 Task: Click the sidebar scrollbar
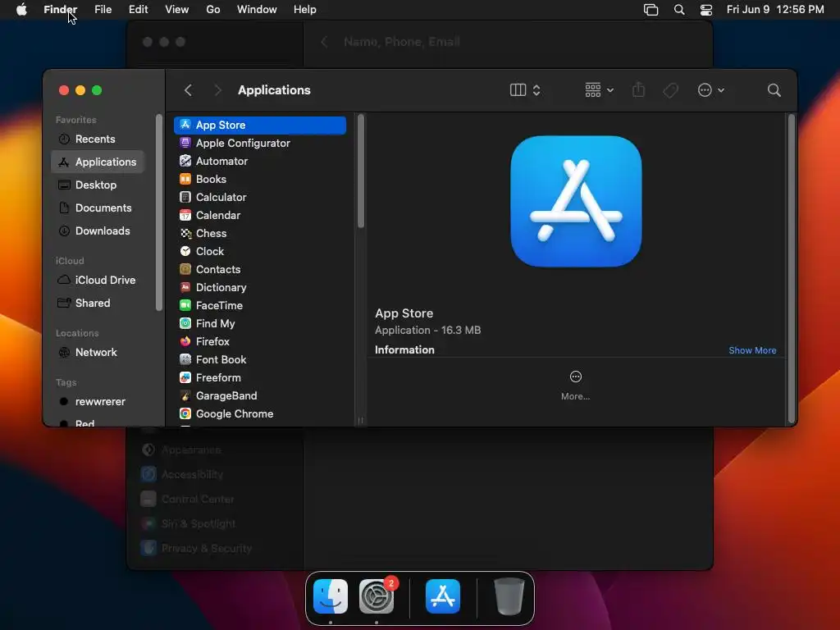[x=159, y=212]
